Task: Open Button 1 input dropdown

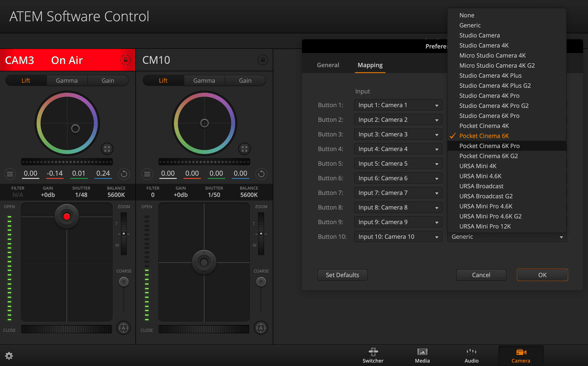Action: pos(398,105)
